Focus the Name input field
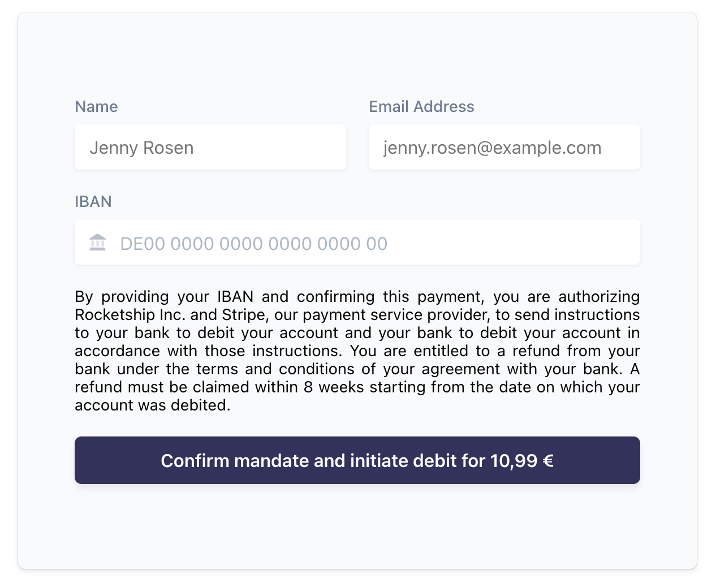 (210, 148)
